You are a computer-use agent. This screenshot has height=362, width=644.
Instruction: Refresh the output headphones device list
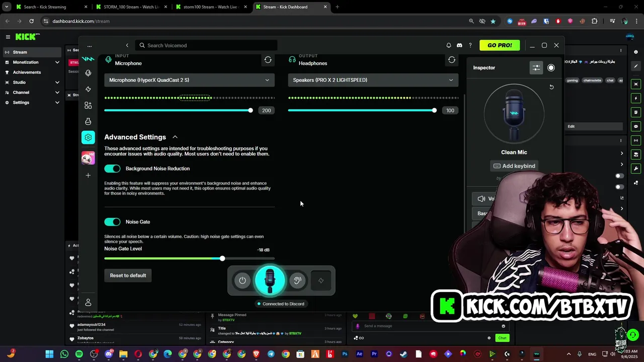click(x=452, y=60)
